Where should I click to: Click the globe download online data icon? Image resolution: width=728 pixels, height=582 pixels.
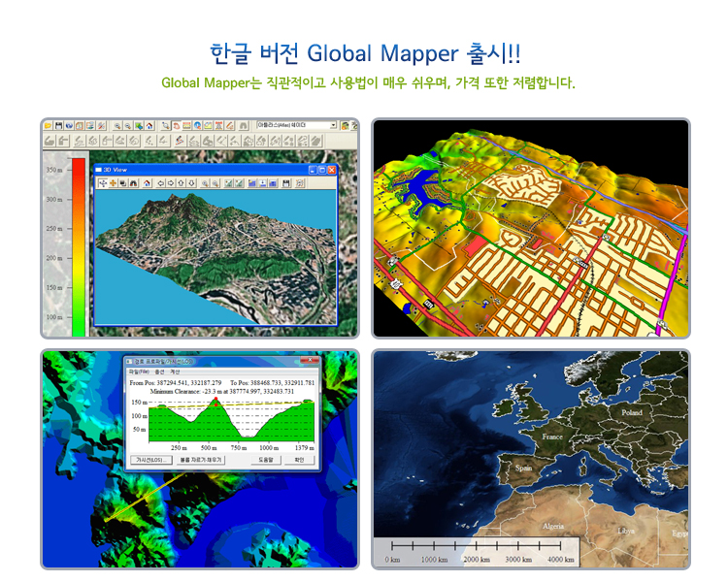pos(69,126)
